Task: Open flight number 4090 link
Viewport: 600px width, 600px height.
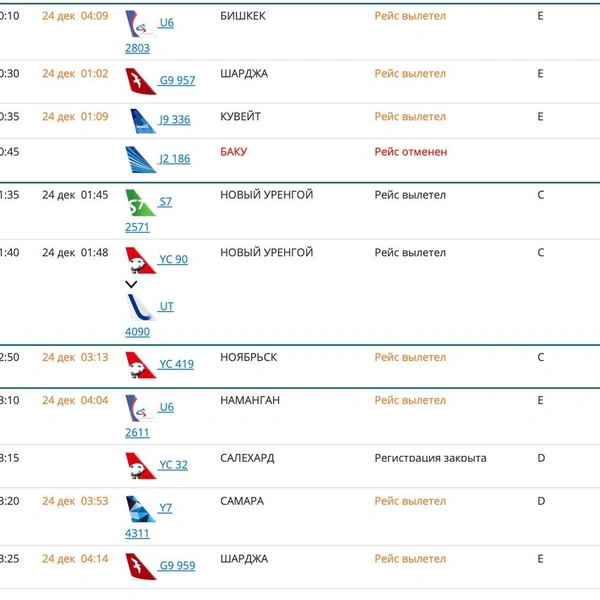Action: [x=137, y=332]
